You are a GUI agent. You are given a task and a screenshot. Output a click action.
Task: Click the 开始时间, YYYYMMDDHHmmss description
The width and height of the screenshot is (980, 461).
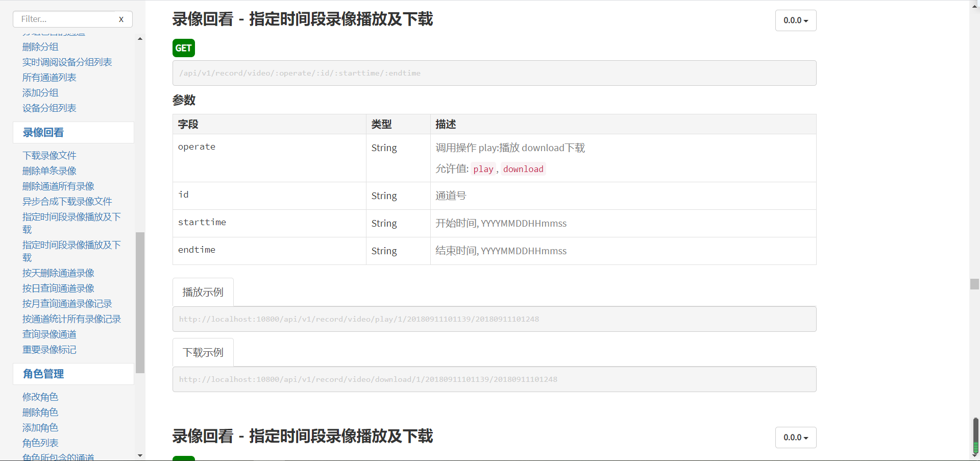[x=501, y=223]
